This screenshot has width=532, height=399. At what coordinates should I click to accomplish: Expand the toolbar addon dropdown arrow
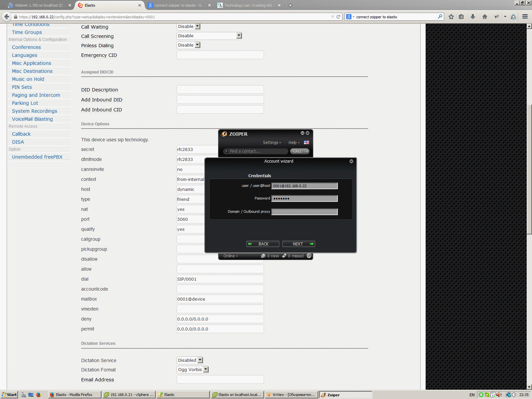[x=505, y=17]
